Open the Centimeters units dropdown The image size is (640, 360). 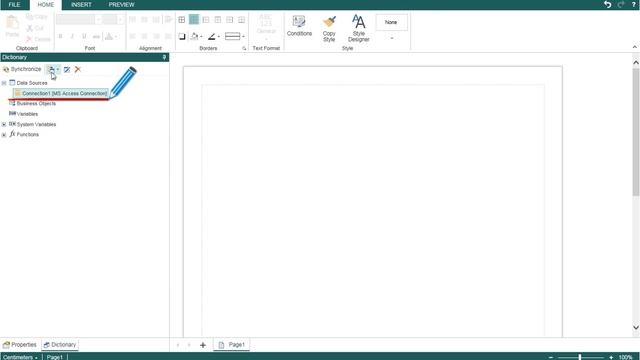coord(20,357)
